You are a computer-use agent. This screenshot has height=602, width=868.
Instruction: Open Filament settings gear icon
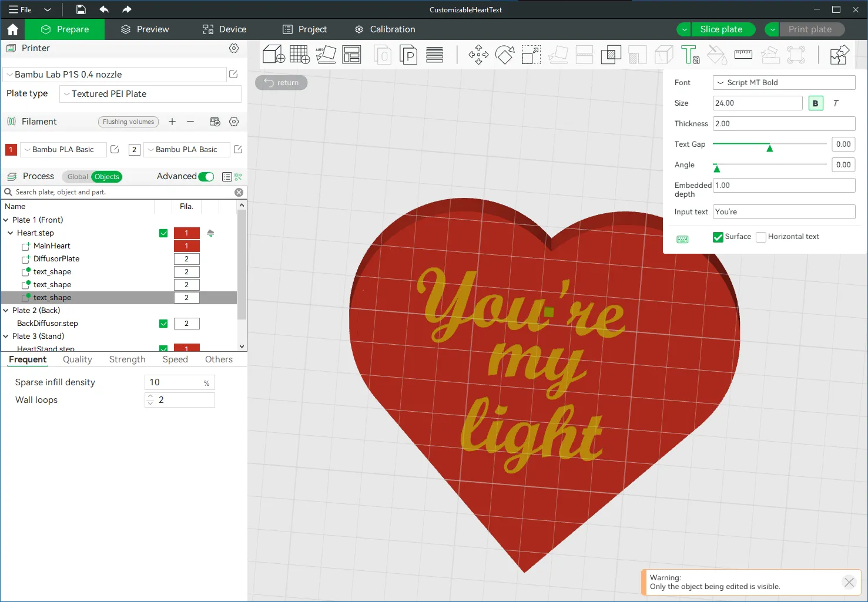pyautogui.click(x=234, y=122)
